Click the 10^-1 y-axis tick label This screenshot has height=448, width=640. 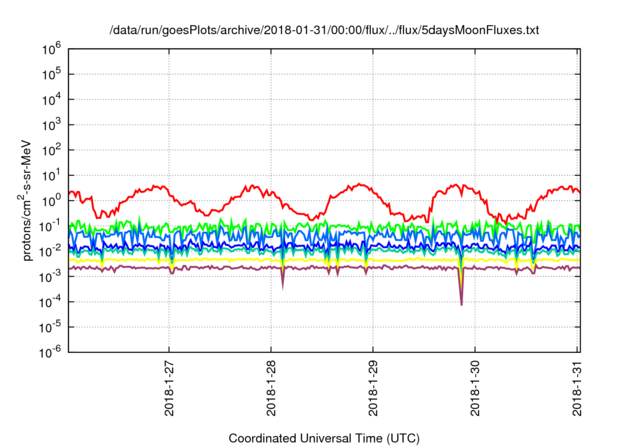coord(50,226)
